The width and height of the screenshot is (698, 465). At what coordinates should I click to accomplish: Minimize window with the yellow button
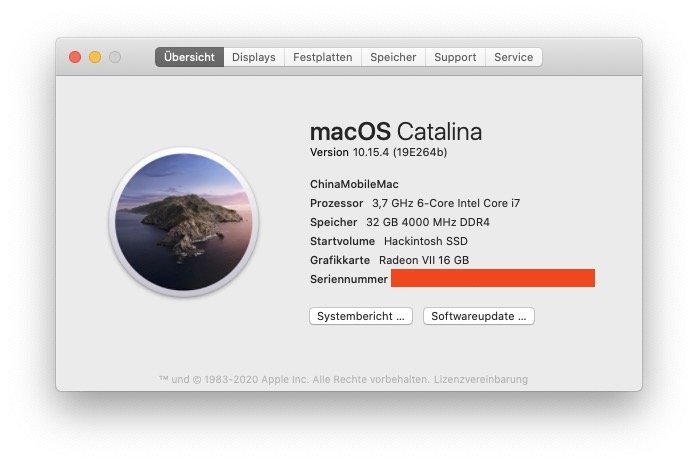[x=95, y=57]
